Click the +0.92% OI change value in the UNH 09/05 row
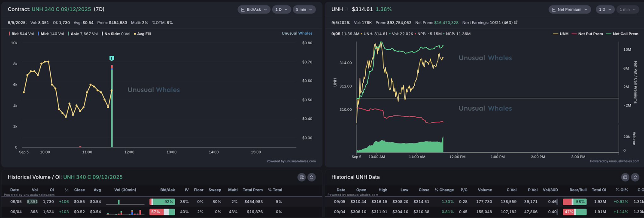The height and width of the screenshot is (218, 644). click(x=621, y=201)
